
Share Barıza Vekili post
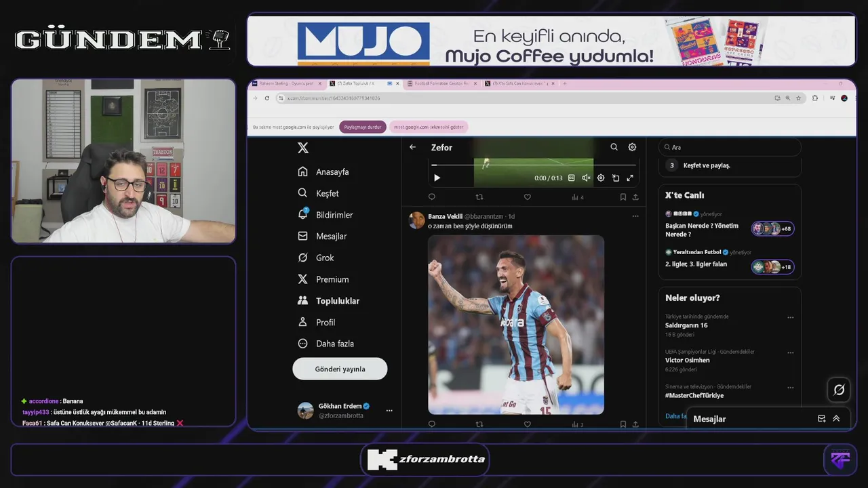(x=635, y=424)
